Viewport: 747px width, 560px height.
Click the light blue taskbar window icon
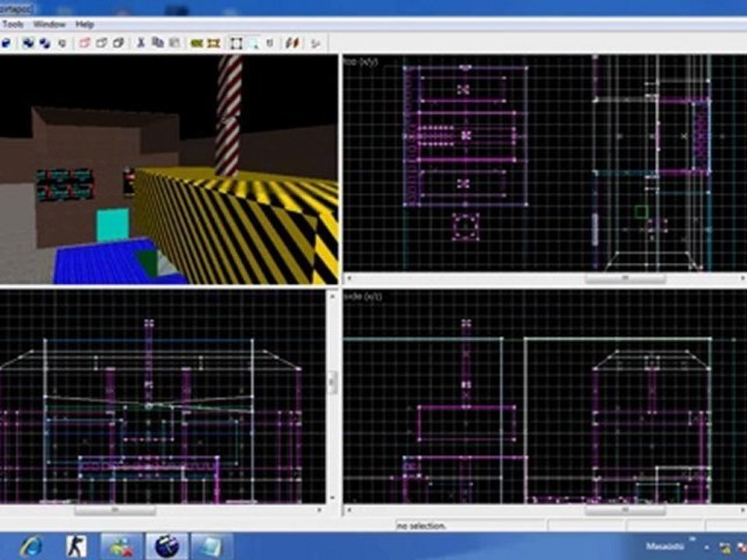[x=211, y=547]
